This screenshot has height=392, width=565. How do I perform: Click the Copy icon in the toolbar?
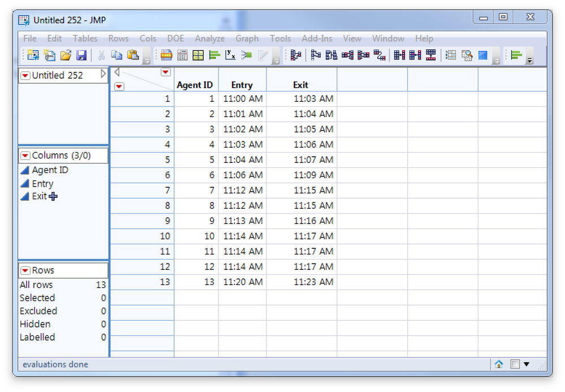coord(117,55)
